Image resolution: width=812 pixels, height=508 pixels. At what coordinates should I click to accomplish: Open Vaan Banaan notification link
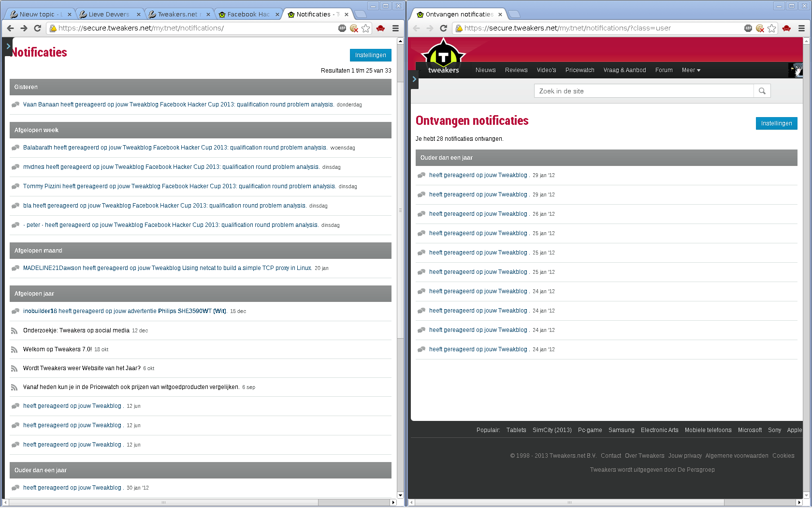point(178,105)
